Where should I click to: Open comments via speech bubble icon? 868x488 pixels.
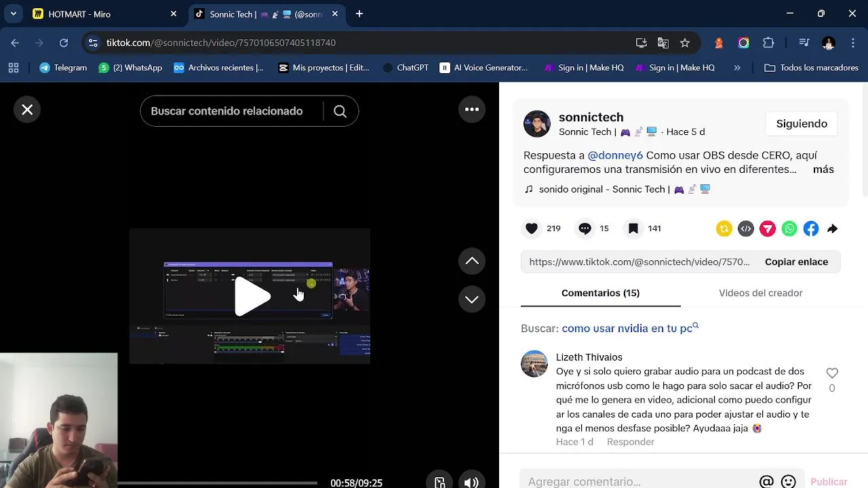click(x=585, y=228)
